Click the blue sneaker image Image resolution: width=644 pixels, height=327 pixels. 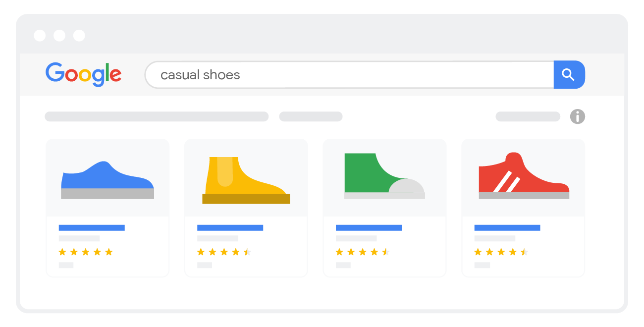coord(107,180)
